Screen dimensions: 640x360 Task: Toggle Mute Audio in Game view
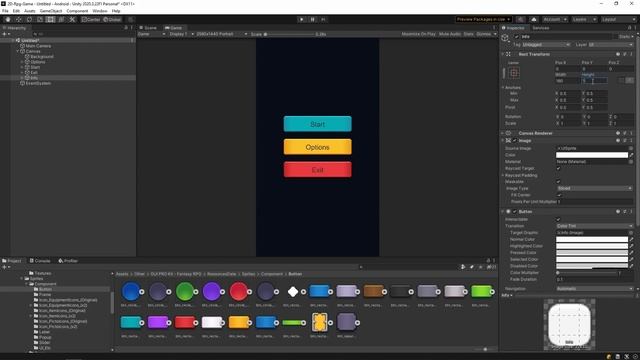449,34
